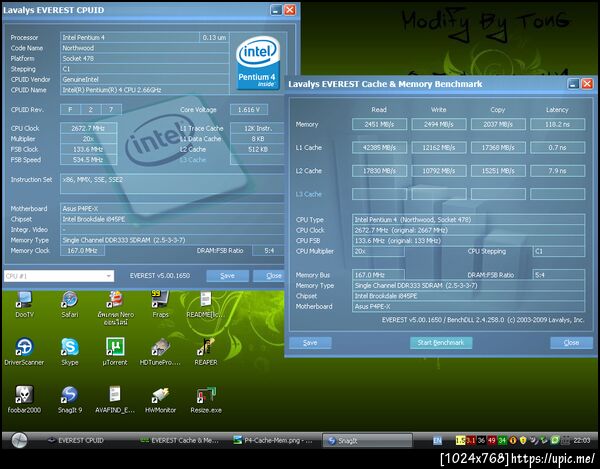The width and height of the screenshot is (600, 469).
Task: Open the AVAFIND_E file icon
Action: point(115,400)
